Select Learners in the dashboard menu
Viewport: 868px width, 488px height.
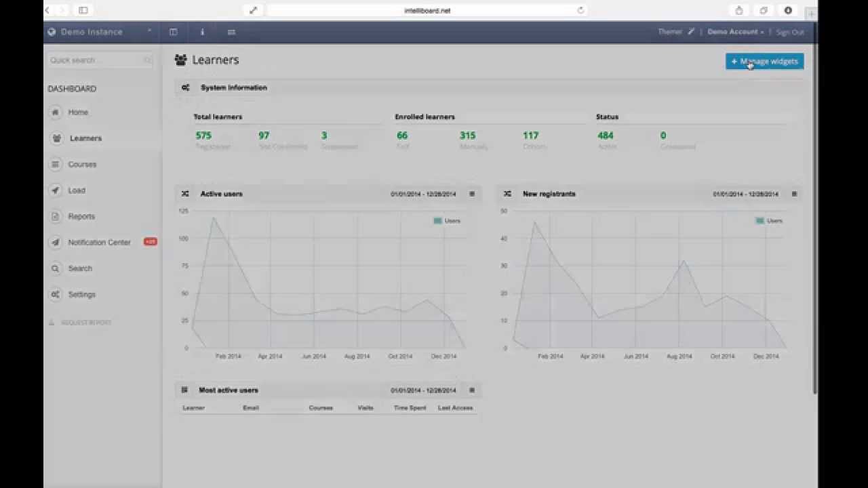coord(85,138)
